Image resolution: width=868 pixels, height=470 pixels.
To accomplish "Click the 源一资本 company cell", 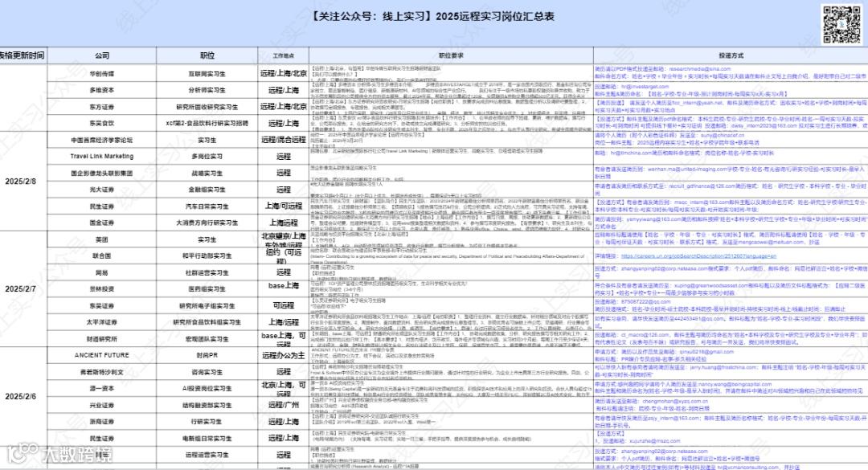I will pyautogui.click(x=102, y=389).
